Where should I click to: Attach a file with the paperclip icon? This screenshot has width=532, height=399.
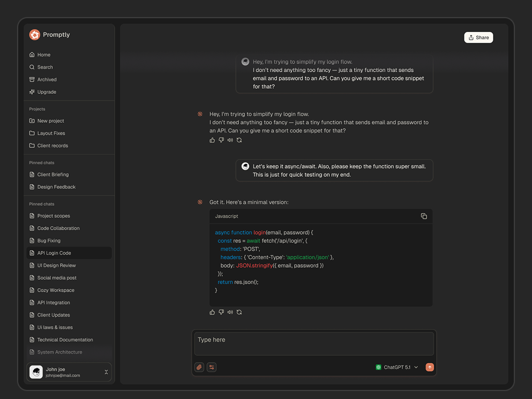click(199, 367)
